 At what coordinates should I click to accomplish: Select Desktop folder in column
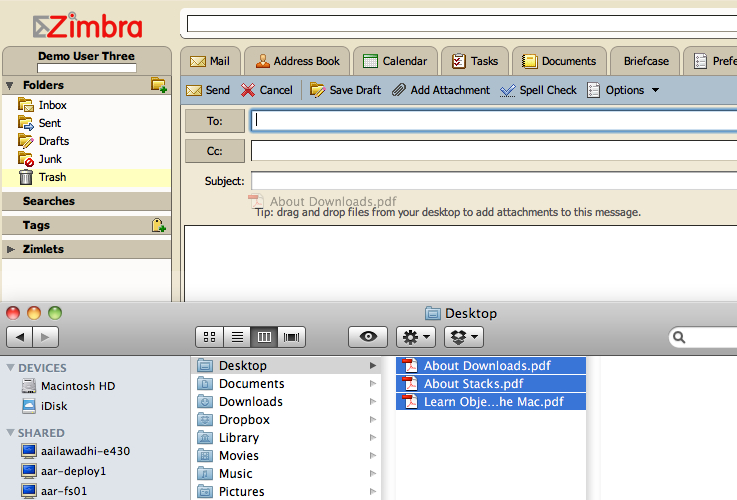click(x=286, y=366)
